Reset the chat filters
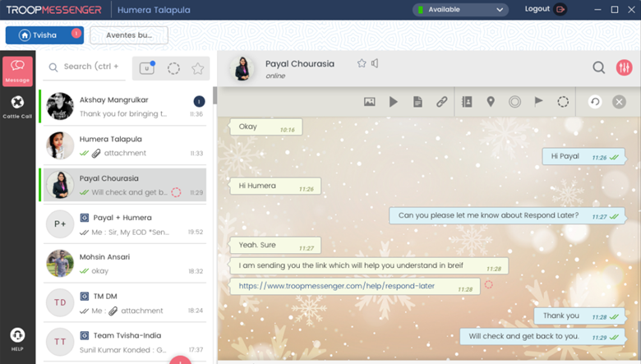641x364 pixels. coord(595,102)
